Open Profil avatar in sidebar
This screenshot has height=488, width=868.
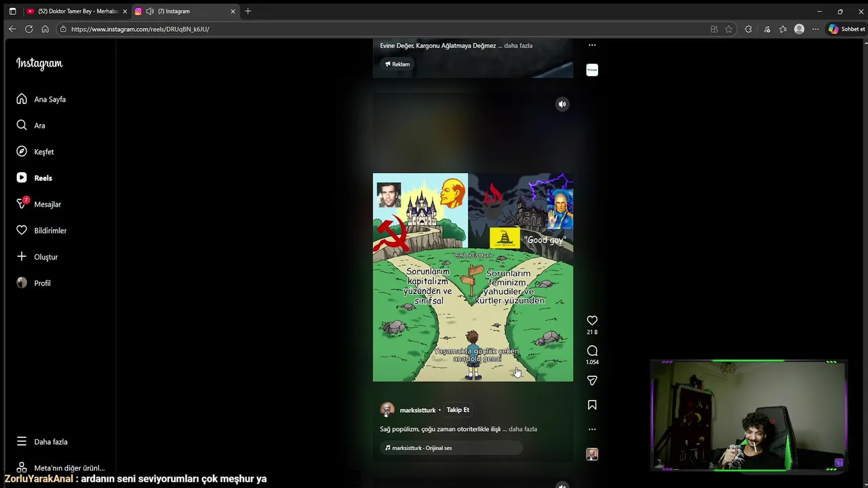point(34,283)
